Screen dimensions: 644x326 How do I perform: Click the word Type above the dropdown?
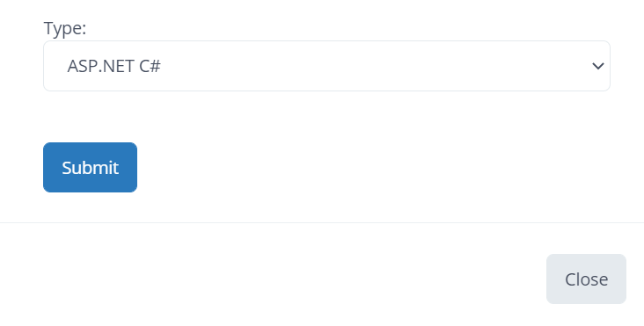(x=62, y=28)
